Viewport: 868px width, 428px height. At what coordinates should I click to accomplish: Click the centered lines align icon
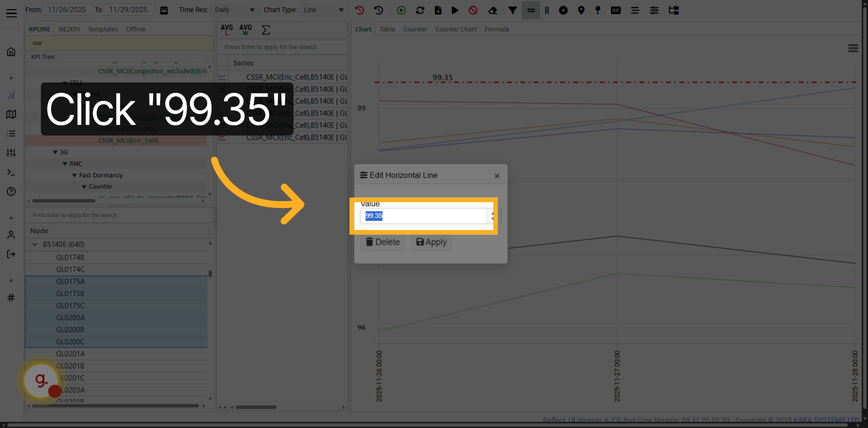pos(635,10)
